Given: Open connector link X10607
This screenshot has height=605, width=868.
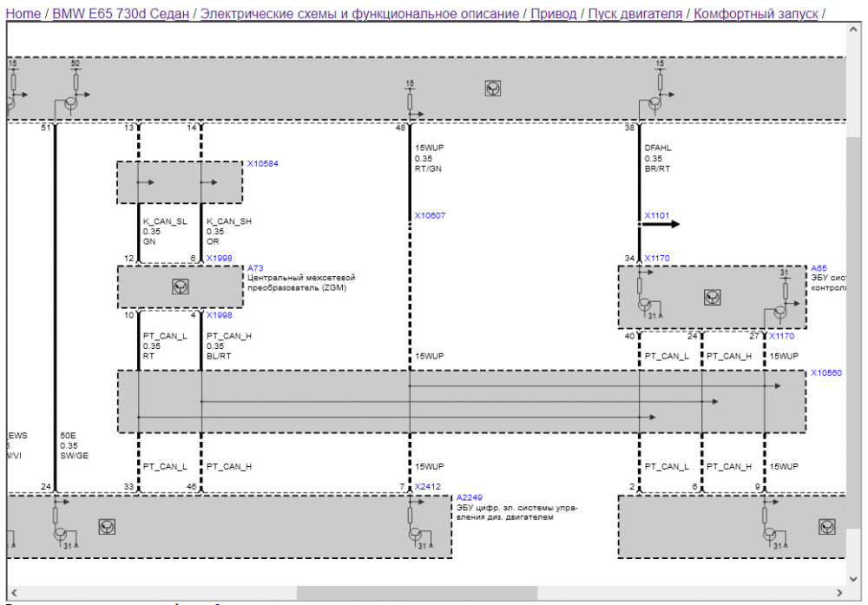Looking at the screenshot, I should [x=431, y=215].
